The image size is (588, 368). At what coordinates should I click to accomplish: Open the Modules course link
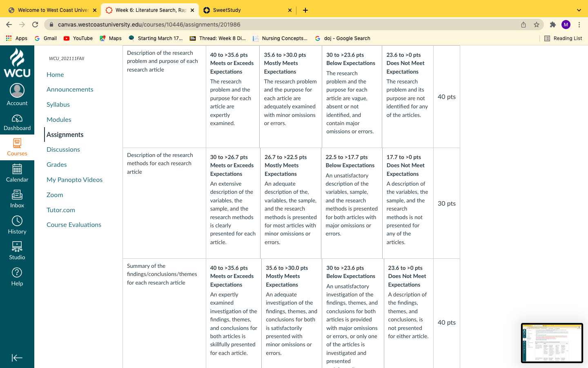tap(59, 119)
